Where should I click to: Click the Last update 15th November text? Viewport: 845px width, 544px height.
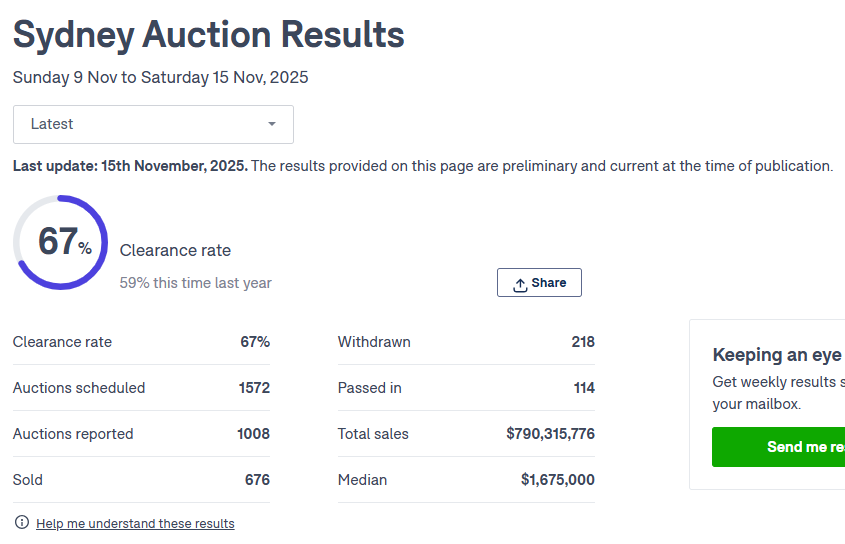130,166
